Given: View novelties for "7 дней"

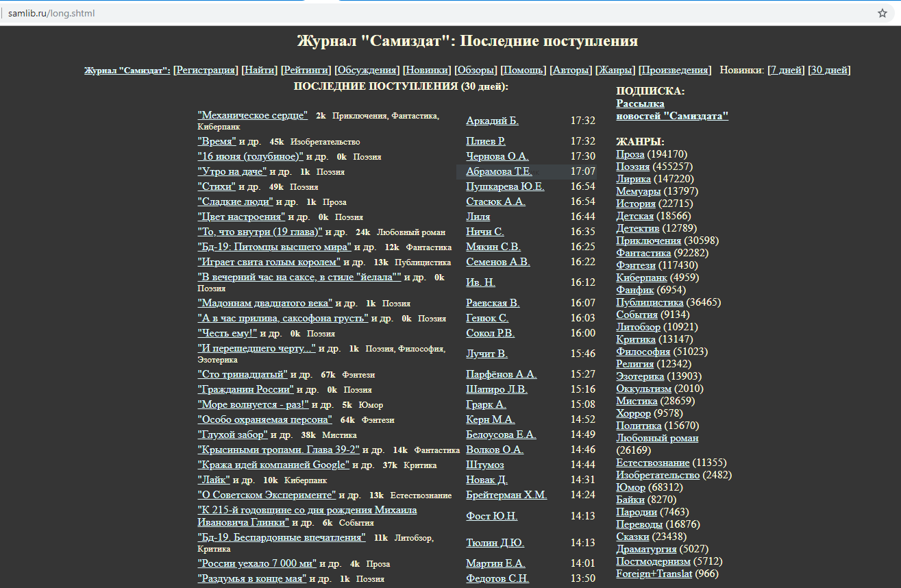Looking at the screenshot, I should tap(786, 69).
